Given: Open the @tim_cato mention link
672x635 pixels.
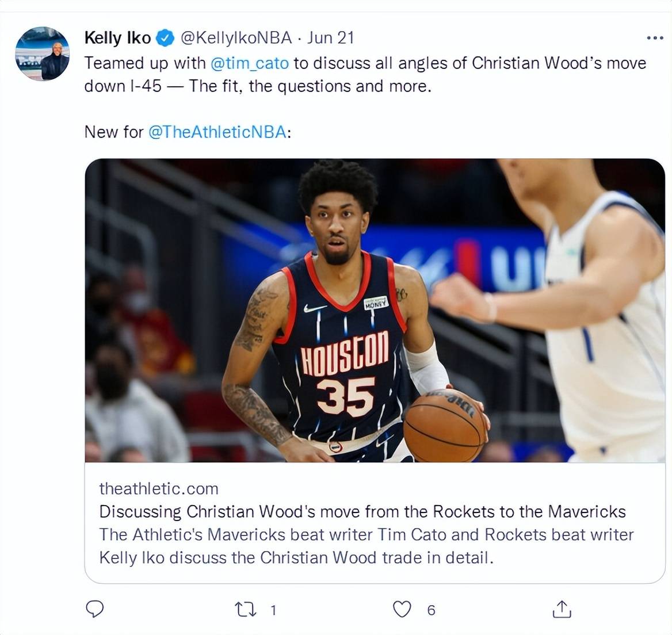Looking at the screenshot, I should [x=250, y=63].
